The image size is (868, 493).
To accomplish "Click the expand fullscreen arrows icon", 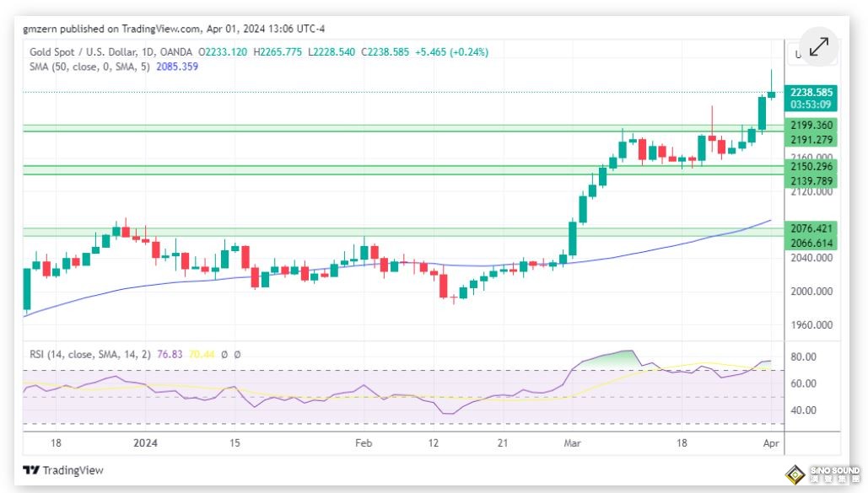I will (818, 47).
